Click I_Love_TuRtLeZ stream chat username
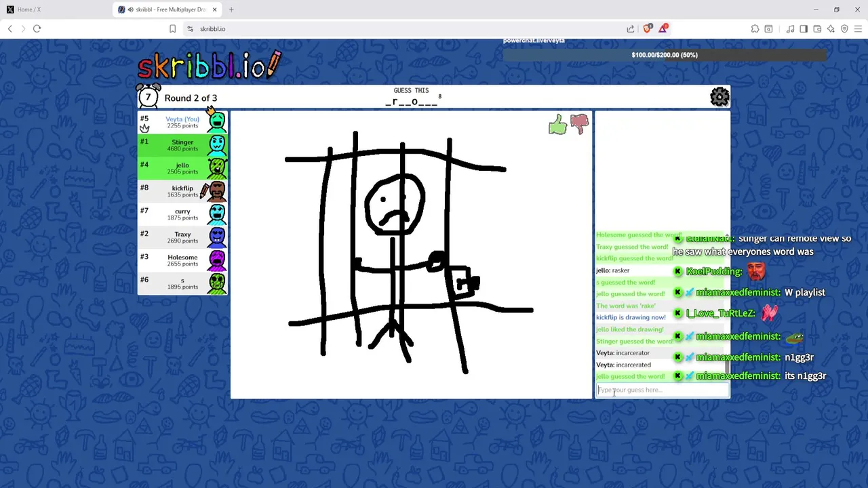868x488 pixels. coord(720,313)
